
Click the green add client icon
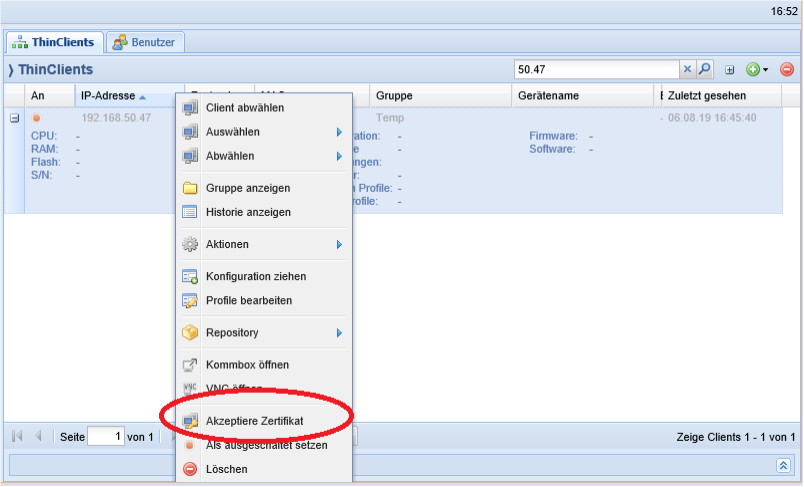[x=752, y=70]
